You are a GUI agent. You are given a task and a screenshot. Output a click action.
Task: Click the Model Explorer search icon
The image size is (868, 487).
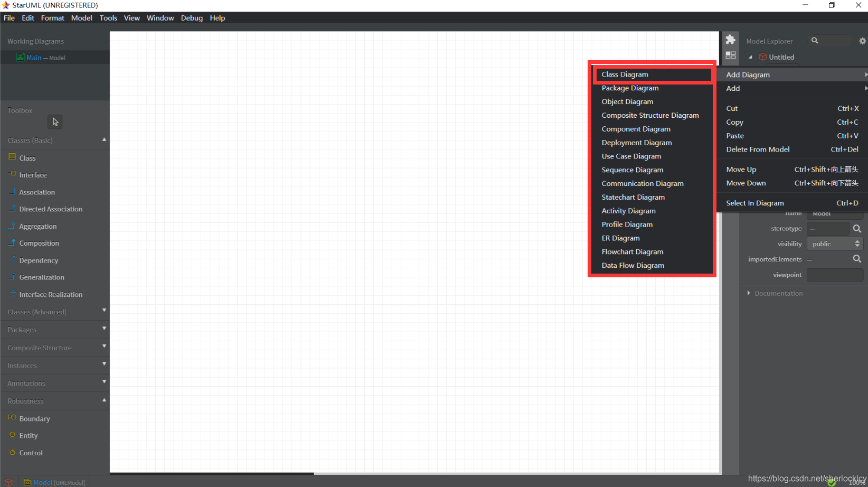[815, 41]
